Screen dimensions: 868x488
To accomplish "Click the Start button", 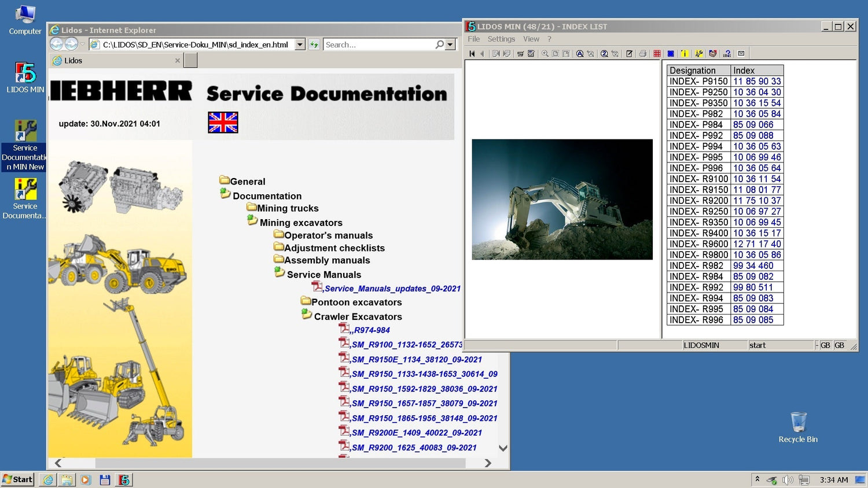I will pos(17,479).
